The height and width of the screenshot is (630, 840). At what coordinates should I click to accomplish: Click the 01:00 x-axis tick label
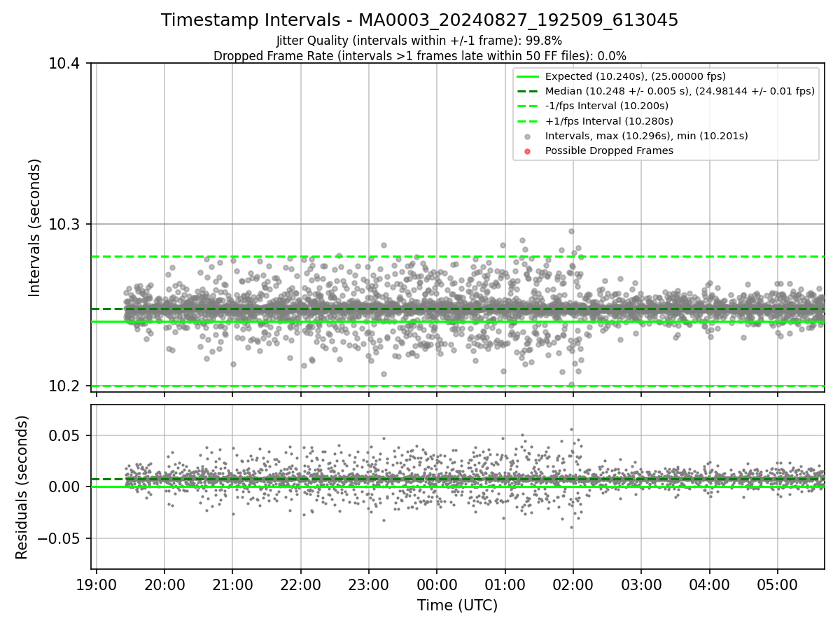pos(505,585)
